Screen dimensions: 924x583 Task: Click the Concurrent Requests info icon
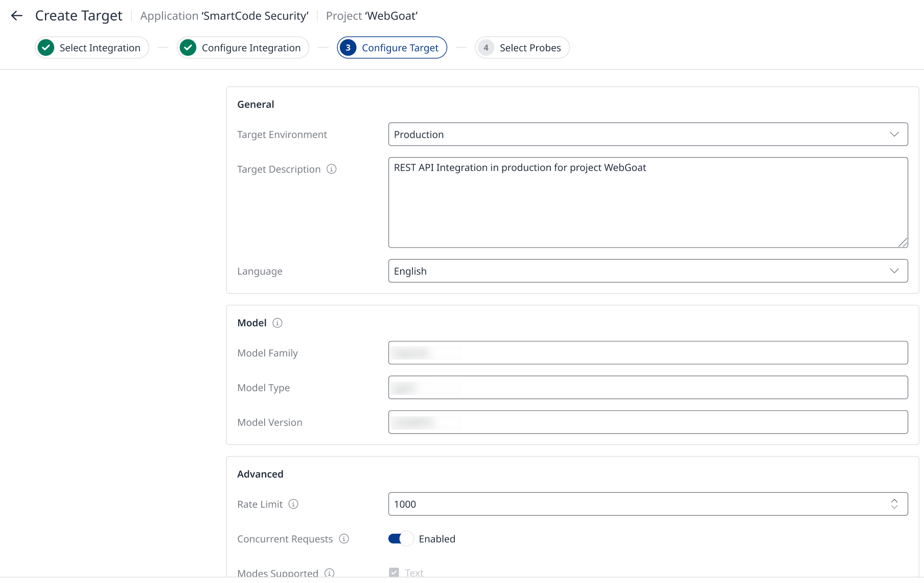pyautogui.click(x=344, y=539)
